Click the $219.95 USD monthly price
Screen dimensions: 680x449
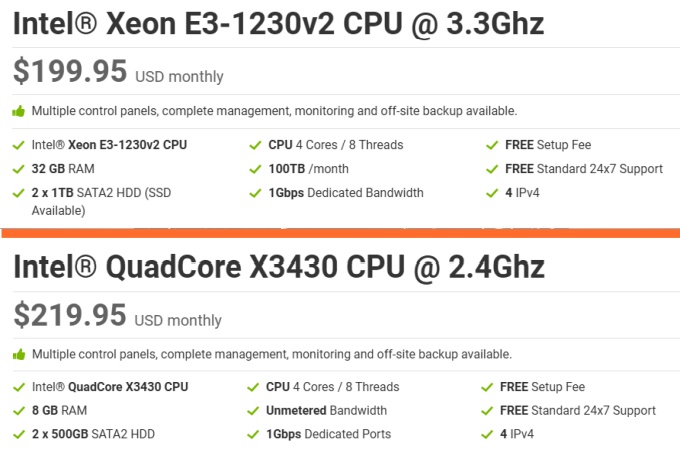(118, 316)
